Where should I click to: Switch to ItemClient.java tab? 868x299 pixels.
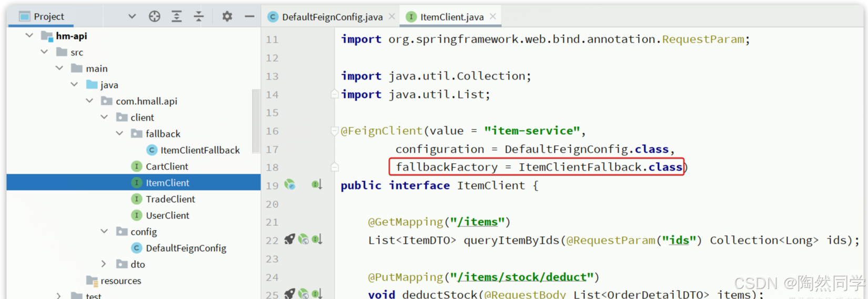click(x=451, y=17)
